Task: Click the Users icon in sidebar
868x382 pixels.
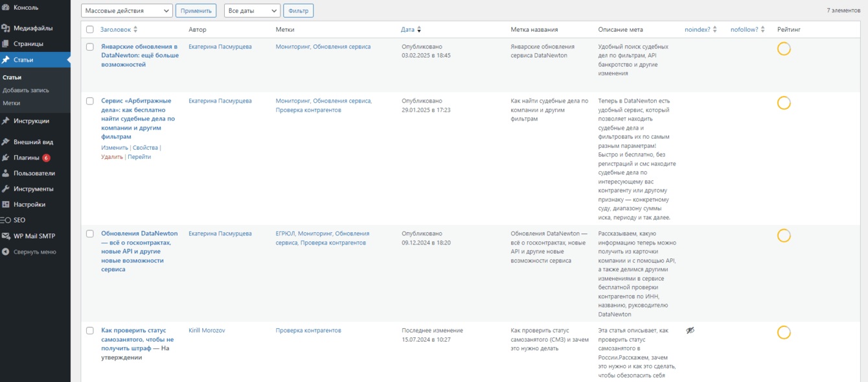Action: 6,173
